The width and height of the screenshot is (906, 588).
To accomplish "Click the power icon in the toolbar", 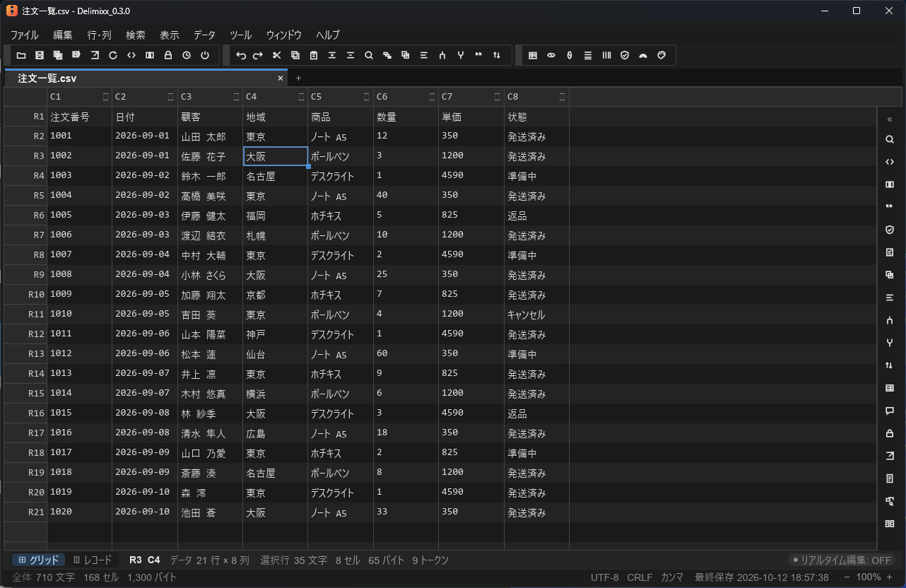I will (205, 55).
